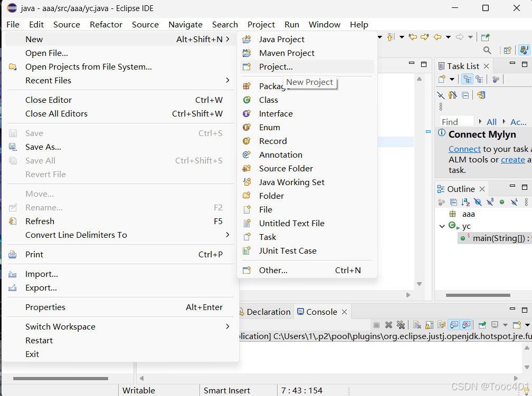Screen dimensions: 532x396
Task: Click Restart in File menu
Action: coord(120,341)
